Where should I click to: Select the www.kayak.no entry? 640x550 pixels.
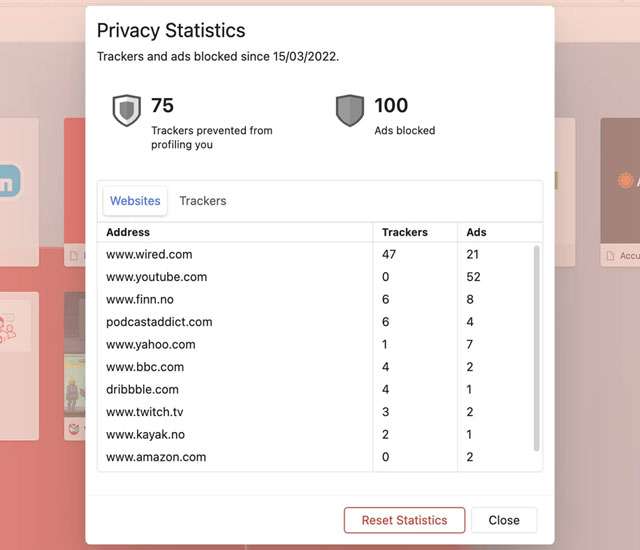tap(145, 435)
